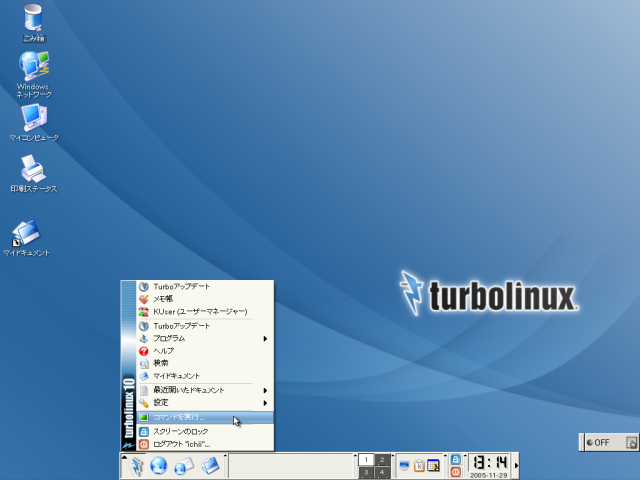Click the applet handle arrow left of pager

pos(355,456)
